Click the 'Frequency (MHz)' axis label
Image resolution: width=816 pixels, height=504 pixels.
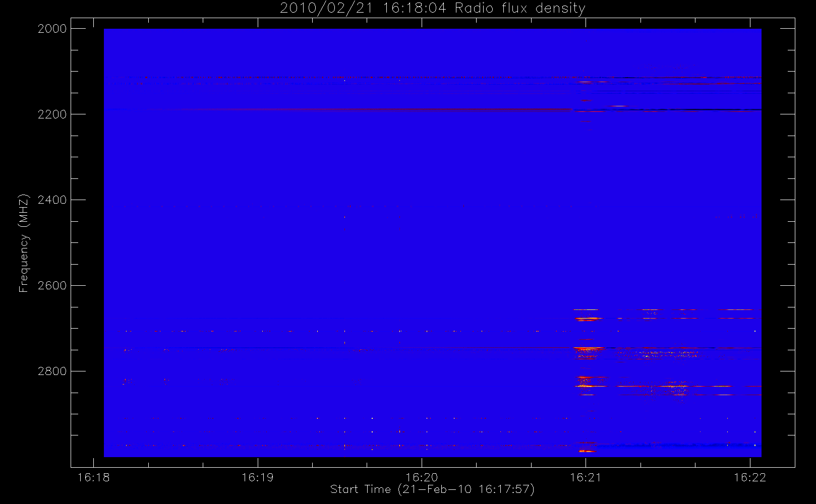point(24,243)
